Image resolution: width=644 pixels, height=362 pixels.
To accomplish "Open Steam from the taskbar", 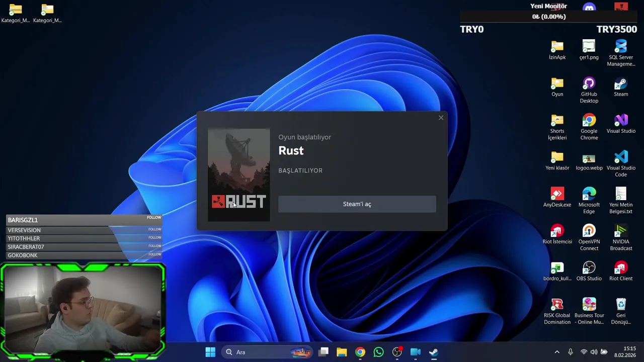I will 433,352.
